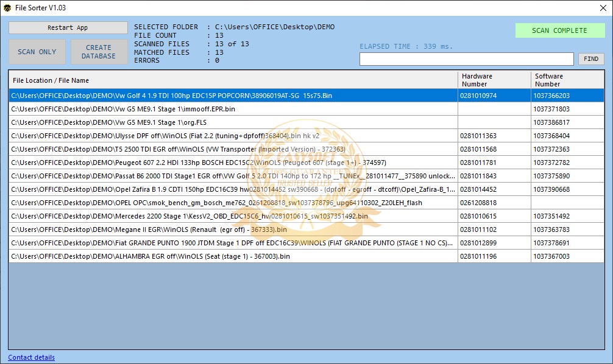Image resolution: width=613 pixels, height=364 pixels.
Task: Click hardware number 0281010615
Action: coord(478,216)
